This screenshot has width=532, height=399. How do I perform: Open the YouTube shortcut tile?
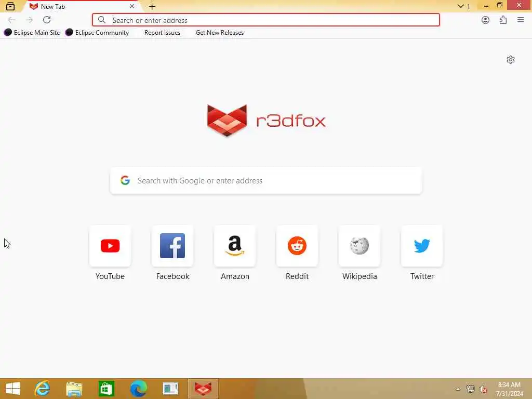pos(110,246)
